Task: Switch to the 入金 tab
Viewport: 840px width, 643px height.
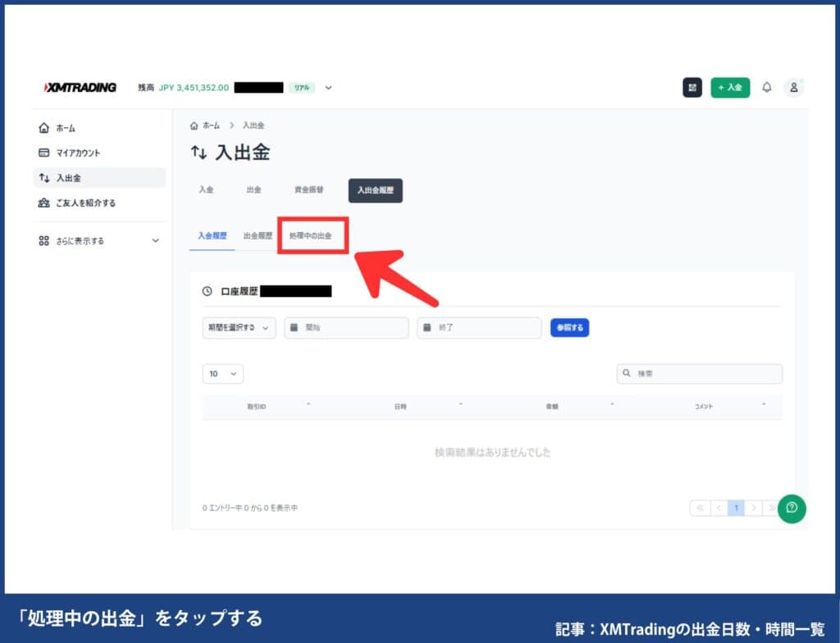Action: pyautogui.click(x=206, y=189)
